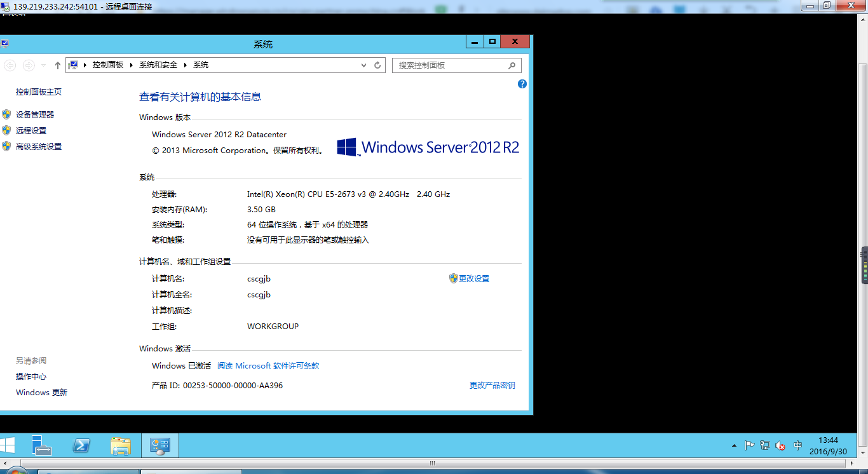868x474 pixels.
Task: Minimize the 系统 window
Action: (475, 41)
